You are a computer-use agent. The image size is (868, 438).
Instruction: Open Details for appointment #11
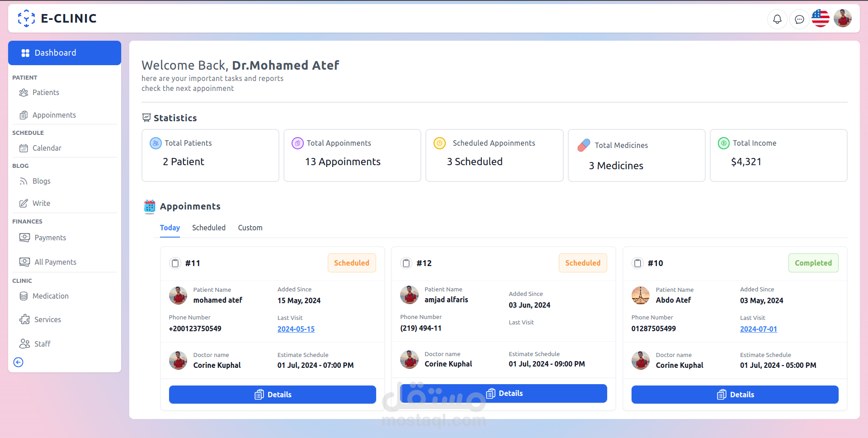click(272, 394)
